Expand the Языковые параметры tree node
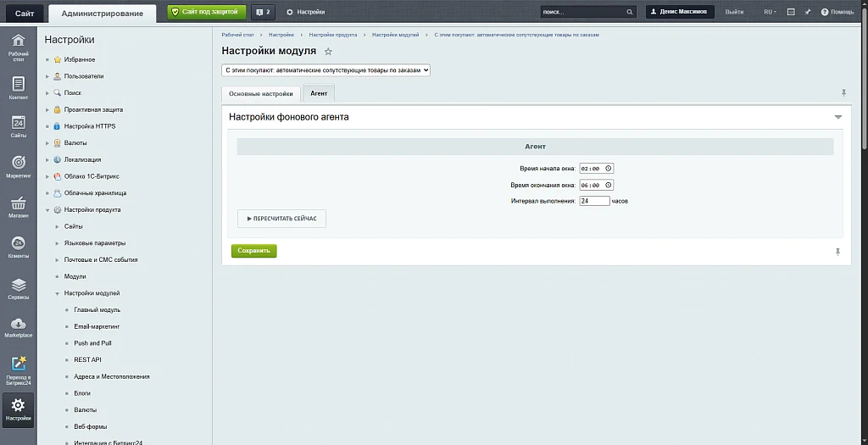Viewport: 868px width, 445px height. click(x=57, y=243)
